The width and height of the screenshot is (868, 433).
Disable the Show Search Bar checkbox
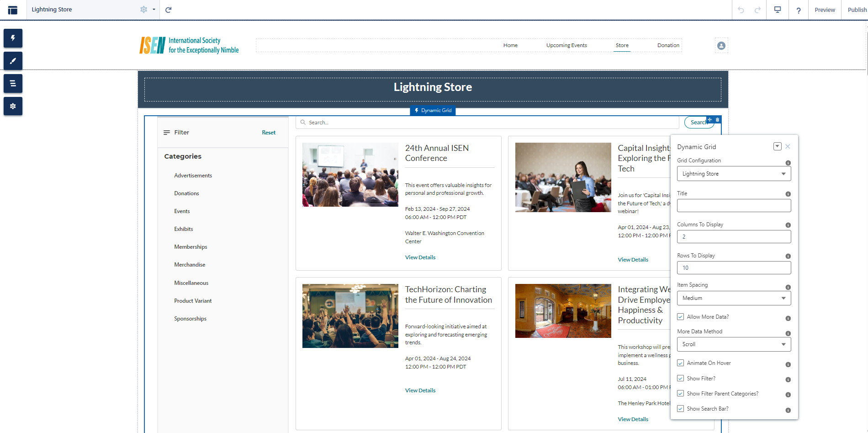680,409
